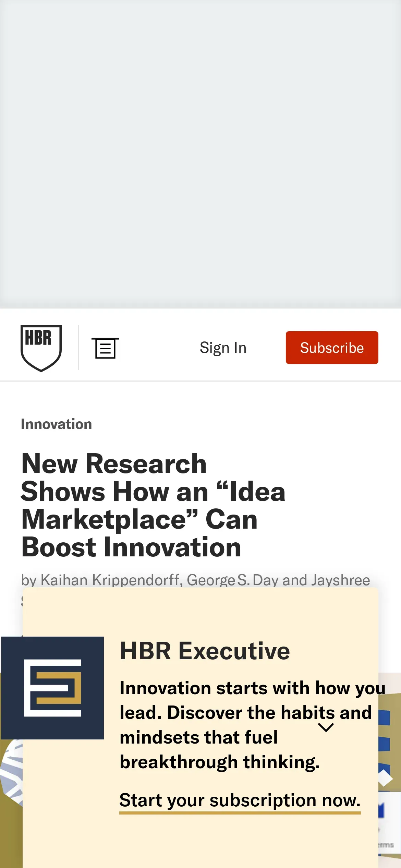Open Start your subscription now link
Viewport: 401px width, 868px height.
pyautogui.click(x=240, y=801)
